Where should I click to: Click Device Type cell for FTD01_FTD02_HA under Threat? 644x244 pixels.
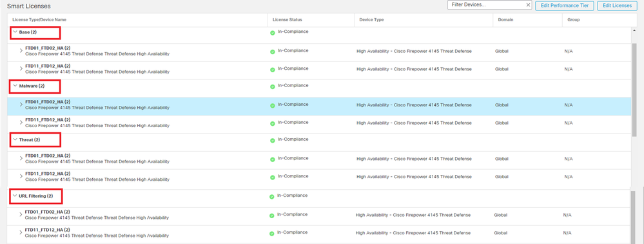[x=414, y=159]
